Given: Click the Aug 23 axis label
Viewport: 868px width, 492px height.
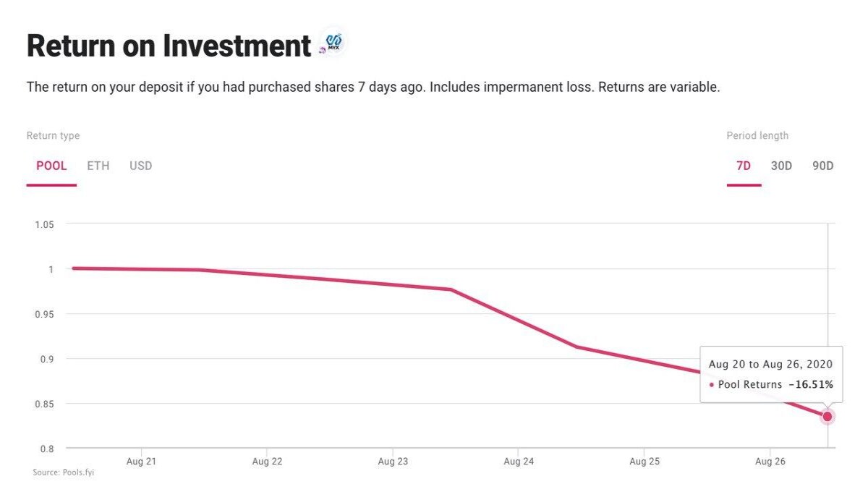Looking at the screenshot, I should 393,461.
